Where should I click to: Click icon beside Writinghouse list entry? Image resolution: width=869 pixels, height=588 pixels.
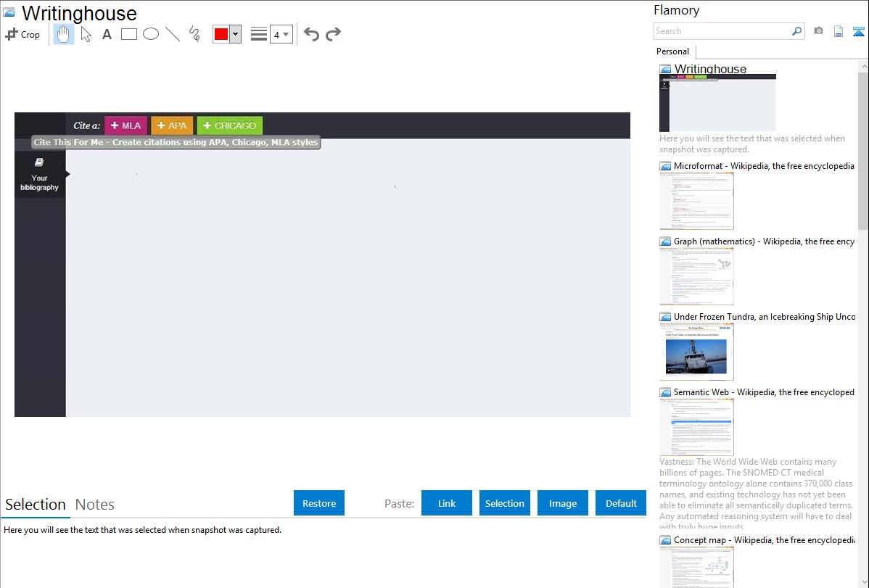coord(666,70)
